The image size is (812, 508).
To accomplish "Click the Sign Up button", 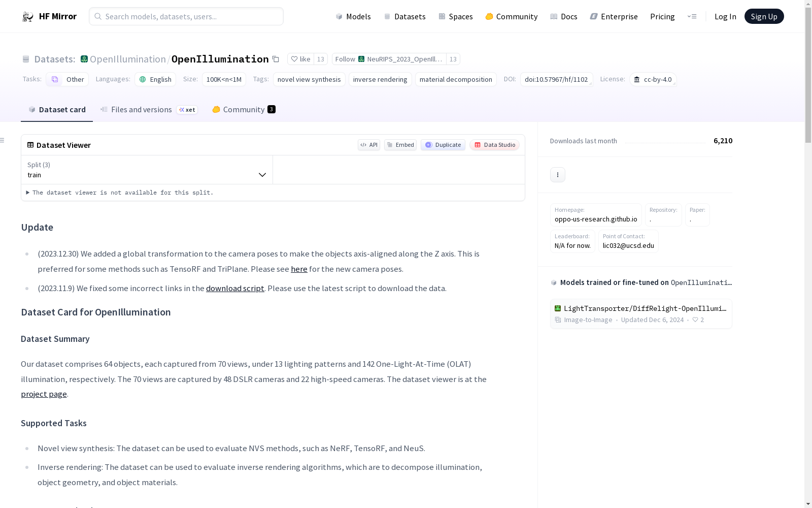I will click(x=764, y=16).
